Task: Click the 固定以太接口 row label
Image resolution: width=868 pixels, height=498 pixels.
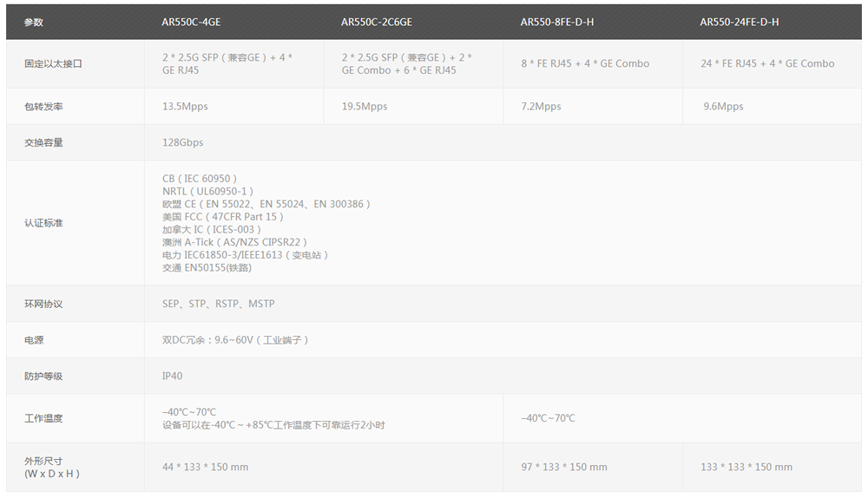Action: coord(54,63)
